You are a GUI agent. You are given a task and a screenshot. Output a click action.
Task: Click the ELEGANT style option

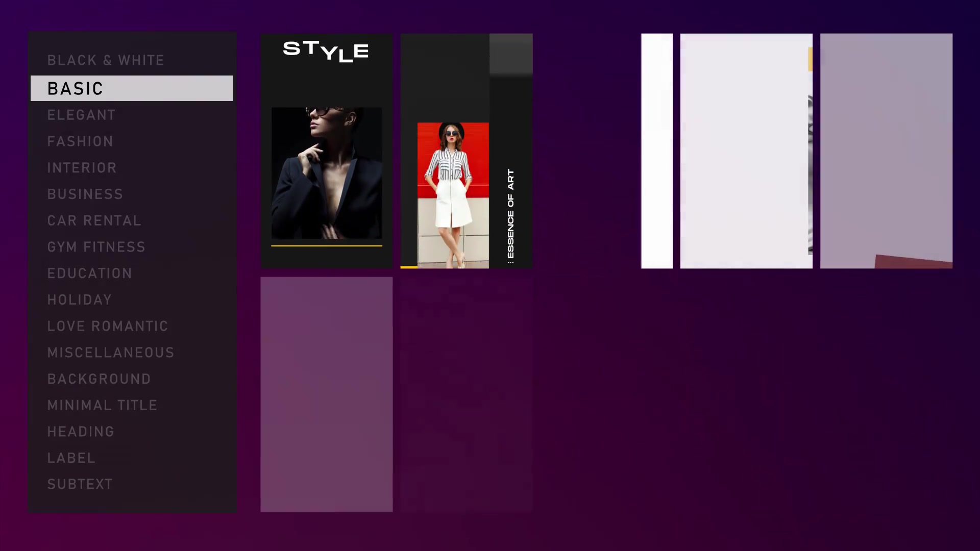pyautogui.click(x=82, y=115)
